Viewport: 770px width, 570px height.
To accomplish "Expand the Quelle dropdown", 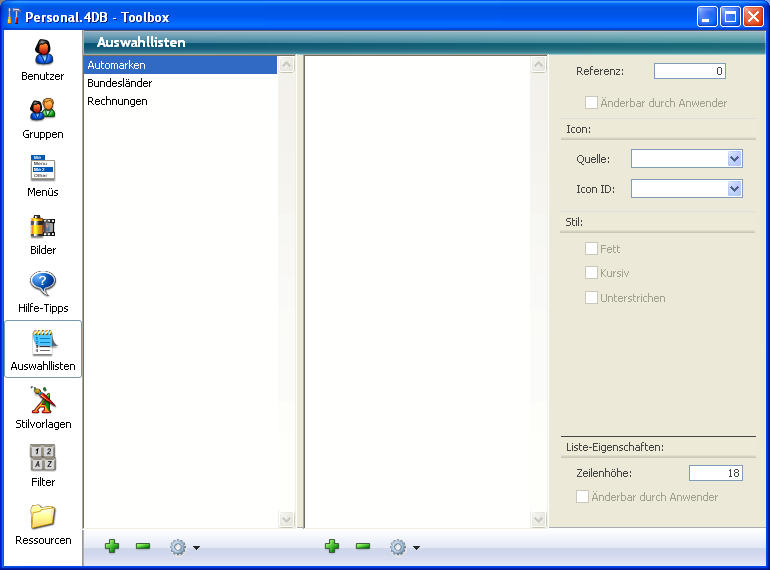I will click(x=734, y=159).
